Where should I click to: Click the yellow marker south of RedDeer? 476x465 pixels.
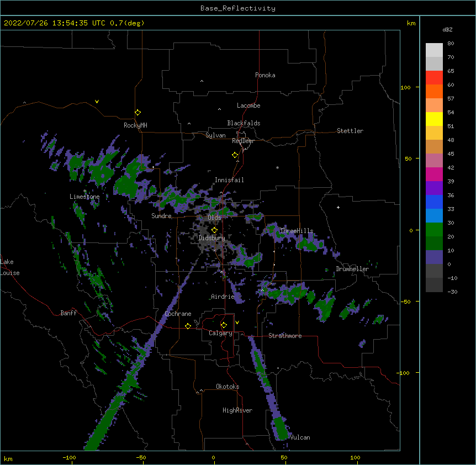pyautogui.click(x=235, y=155)
